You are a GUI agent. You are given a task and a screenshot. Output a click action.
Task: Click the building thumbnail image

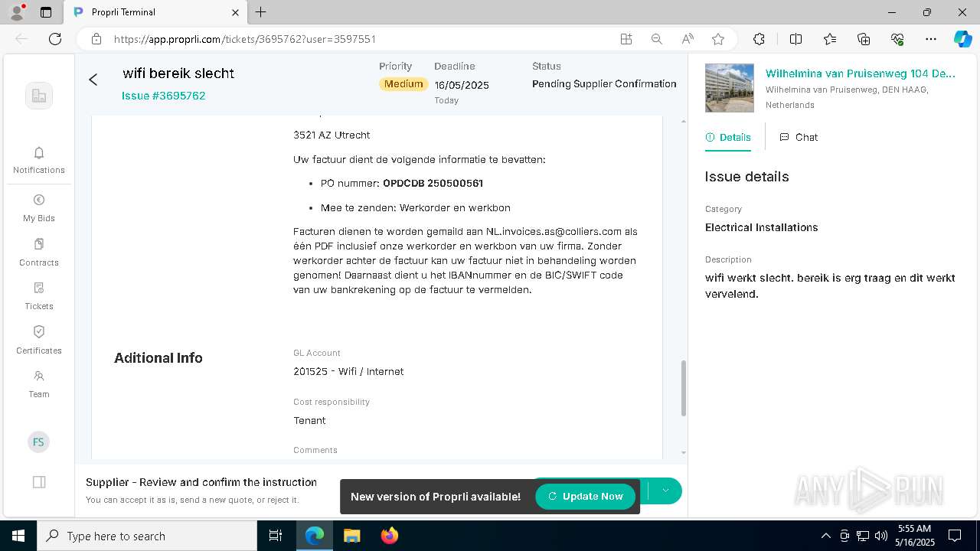click(x=729, y=88)
